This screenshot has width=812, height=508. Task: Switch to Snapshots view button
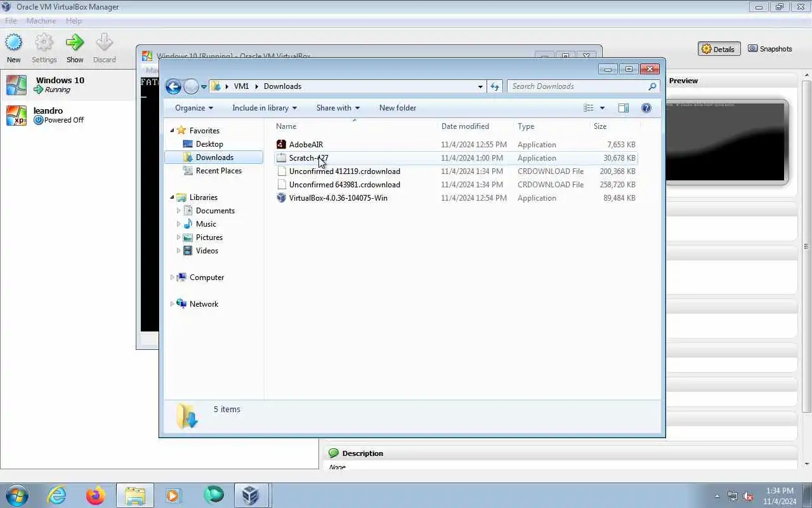pyautogui.click(x=769, y=49)
